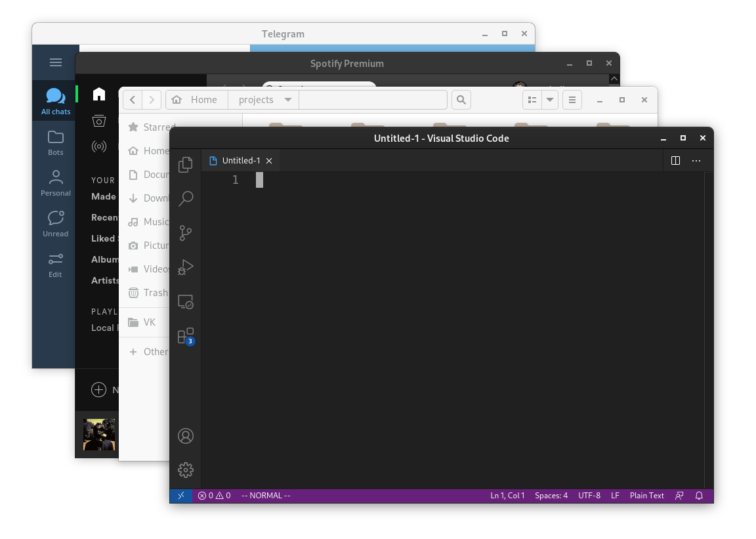Open Videos in file manager sidebar
Image resolution: width=756 pixels, height=539 pixels.
coord(147,269)
